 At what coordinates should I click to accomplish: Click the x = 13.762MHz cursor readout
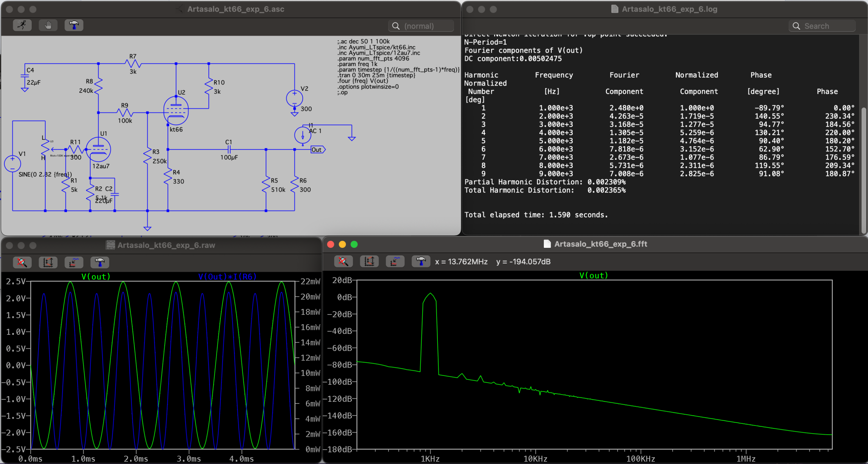(461, 262)
